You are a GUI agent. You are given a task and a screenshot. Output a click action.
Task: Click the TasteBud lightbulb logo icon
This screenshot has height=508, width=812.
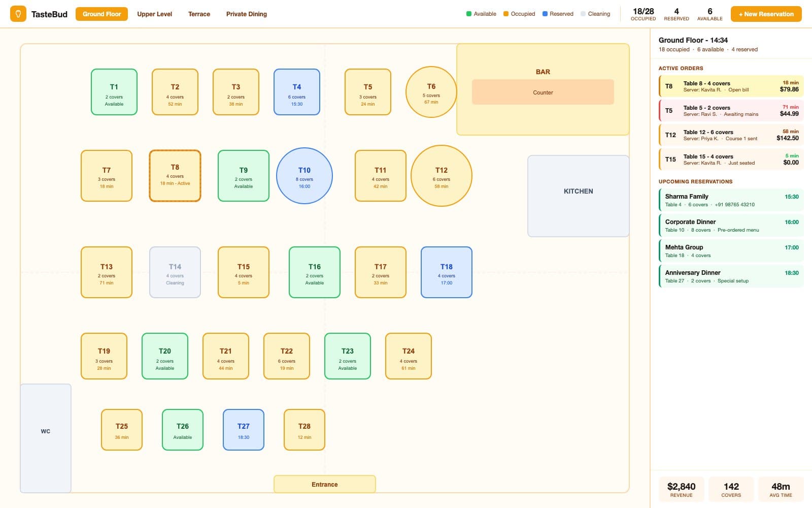(x=18, y=14)
